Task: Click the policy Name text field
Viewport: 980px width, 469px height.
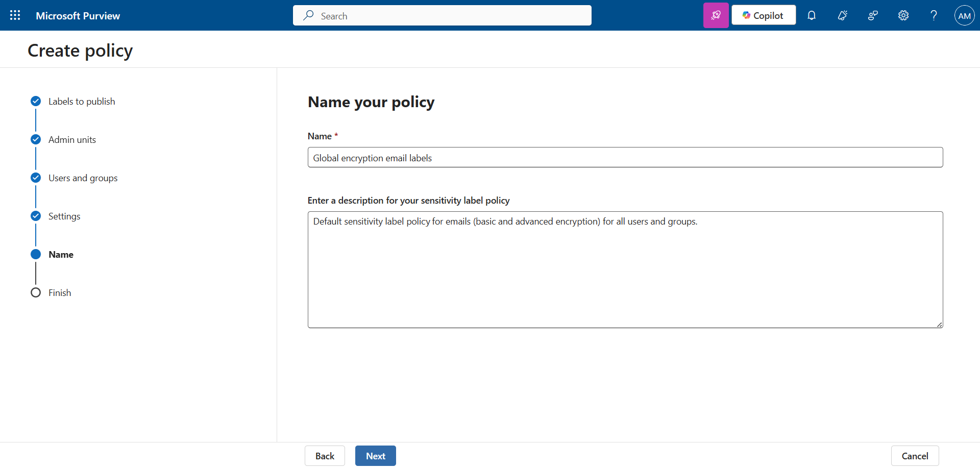Action: (x=625, y=158)
